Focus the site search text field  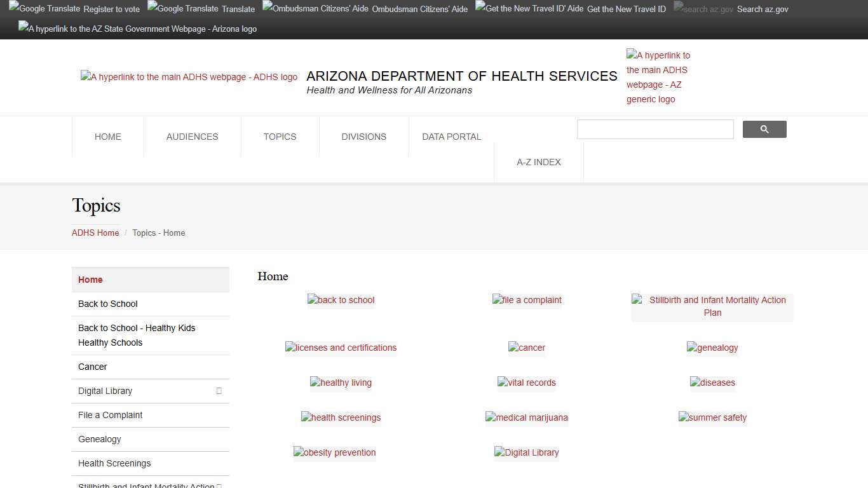tap(654, 130)
